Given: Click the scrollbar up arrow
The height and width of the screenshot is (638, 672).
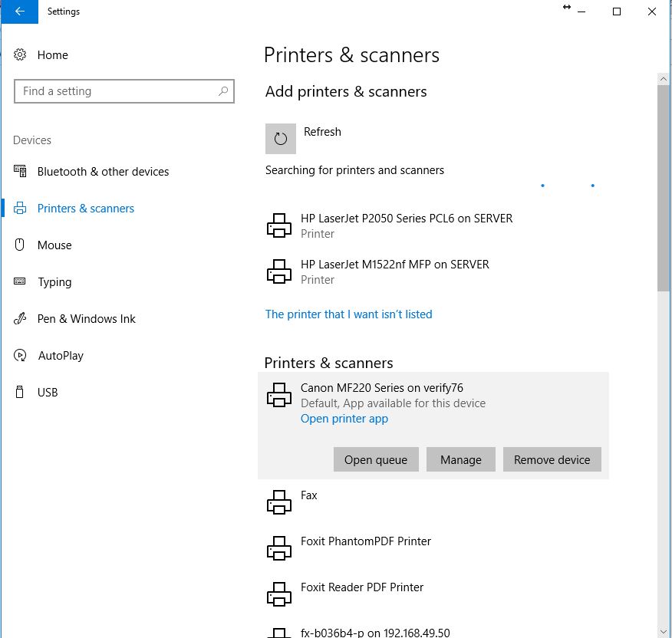Looking at the screenshot, I should (664, 79).
